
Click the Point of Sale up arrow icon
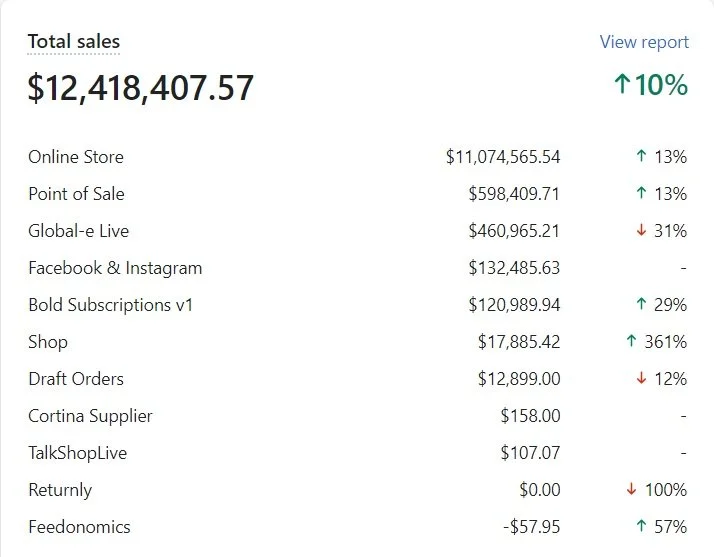click(x=641, y=194)
